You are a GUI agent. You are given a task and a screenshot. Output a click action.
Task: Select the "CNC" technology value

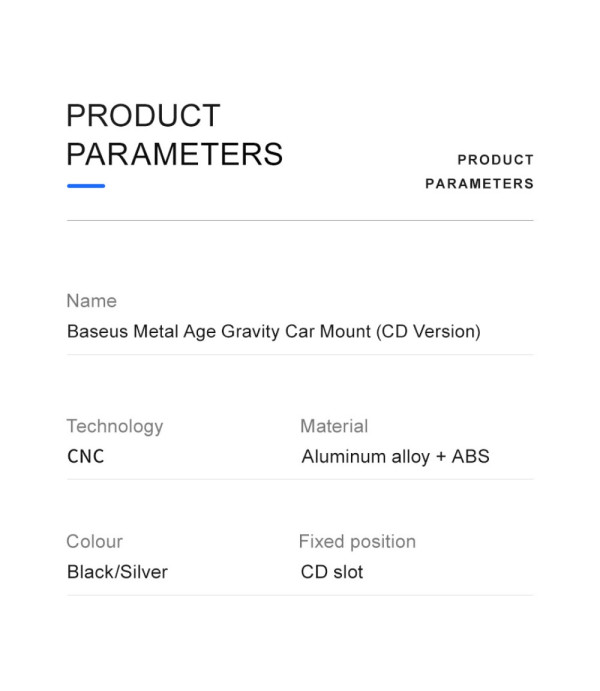85,457
